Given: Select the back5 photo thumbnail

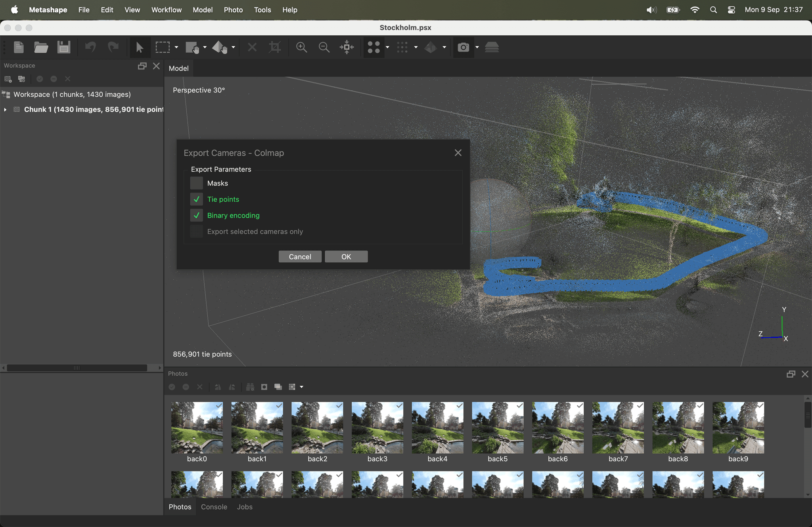Looking at the screenshot, I should [x=497, y=428].
